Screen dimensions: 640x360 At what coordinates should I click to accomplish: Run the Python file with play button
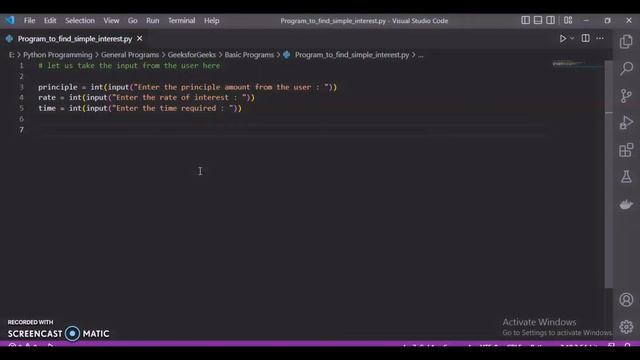point(562,38)
